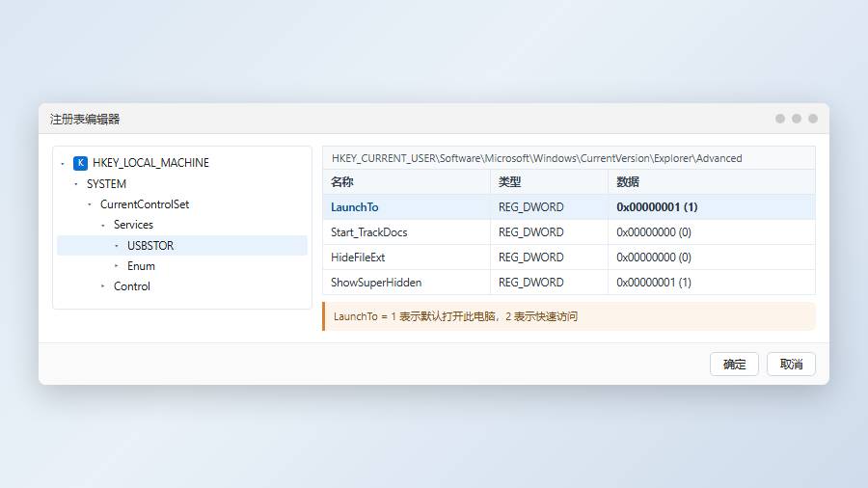Select the Control tree item
This screenshot has width=868, height=488.
(132, 286)
